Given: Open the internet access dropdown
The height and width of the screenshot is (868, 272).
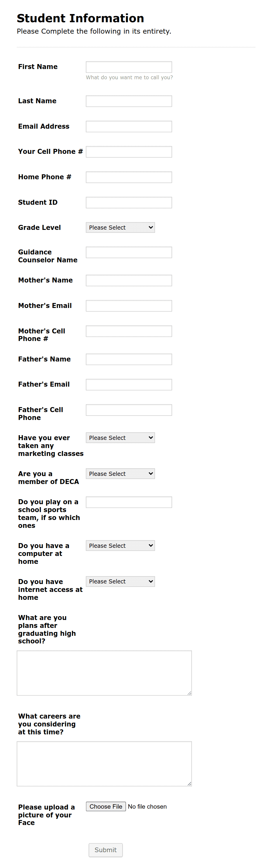Looking at the screenshot, I should (120, 581).
